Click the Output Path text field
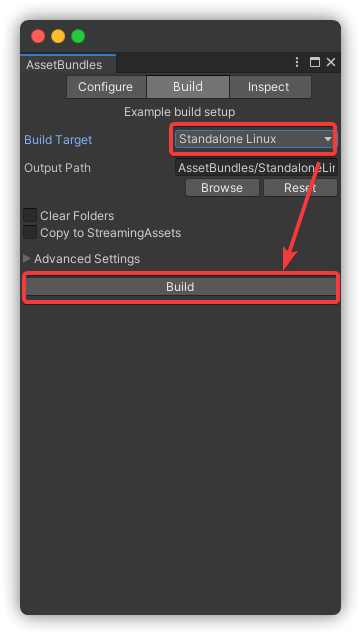The height and width of the screenshot is (635, 361). (x=256, y=167)
